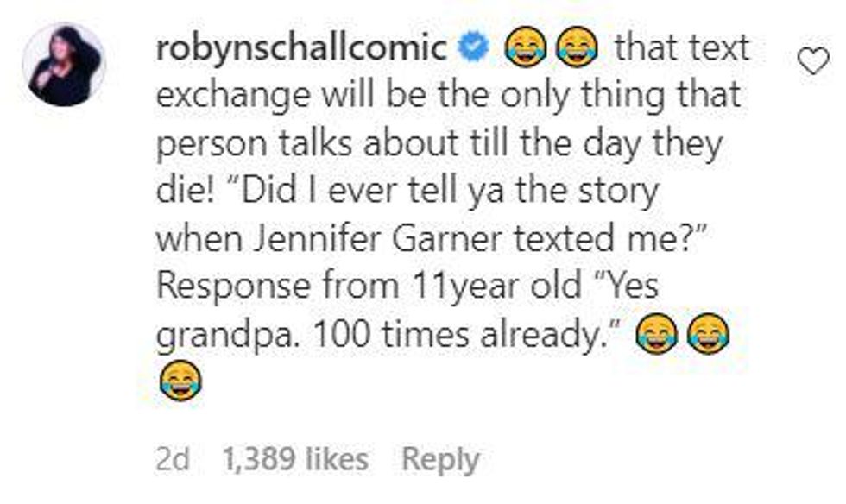Image resolution: width=846 pixels, height=504 pixels.
Task: Click the first laughing emoji after "already."
Action: pos(658,334)
